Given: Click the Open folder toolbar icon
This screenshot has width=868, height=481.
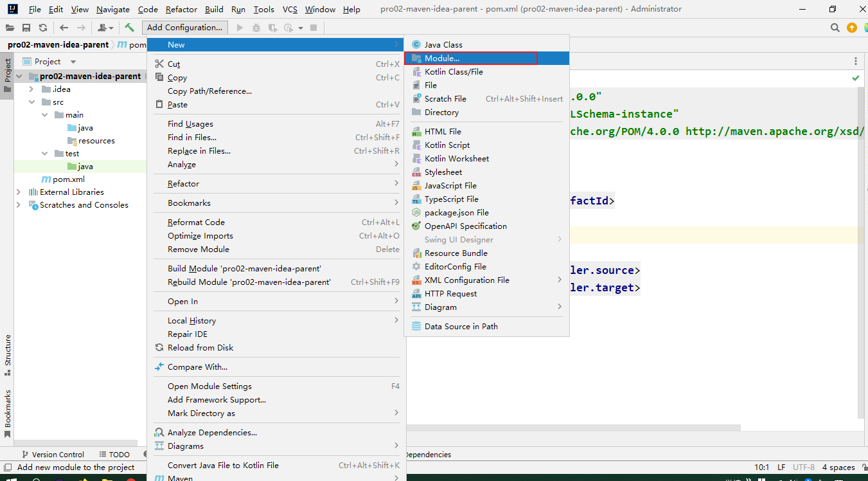Looking at the screenshot, I should click(10, 28).
